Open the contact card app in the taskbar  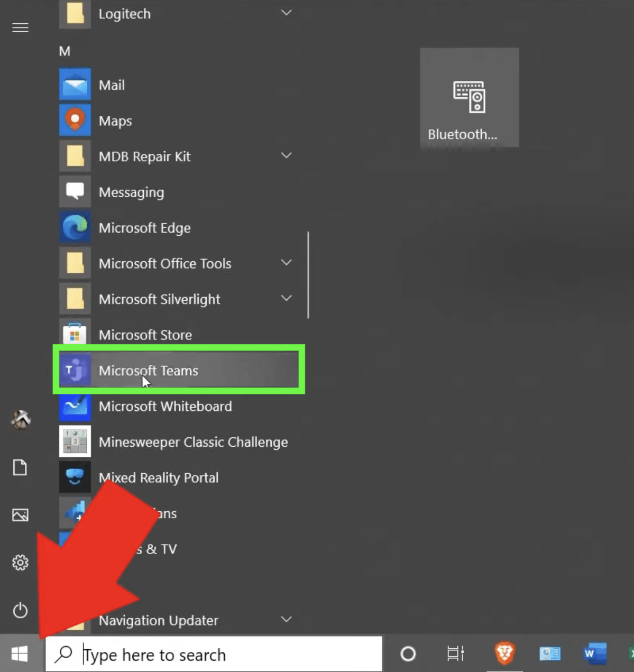550,654
